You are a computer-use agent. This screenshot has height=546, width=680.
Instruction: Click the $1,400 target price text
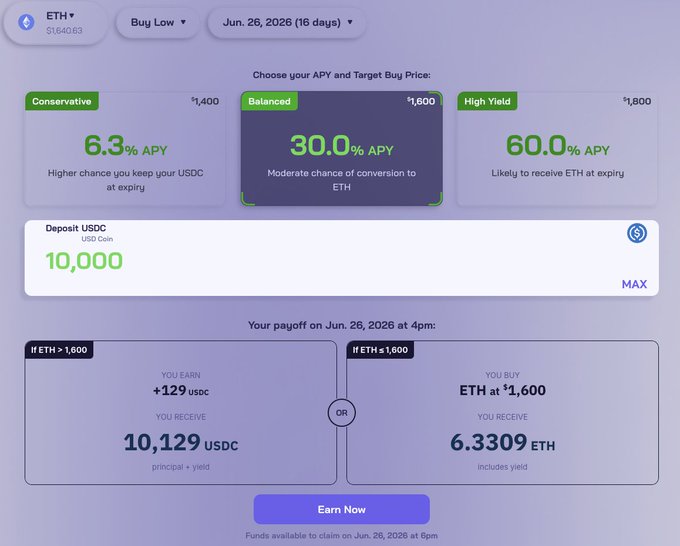point(205,101)
